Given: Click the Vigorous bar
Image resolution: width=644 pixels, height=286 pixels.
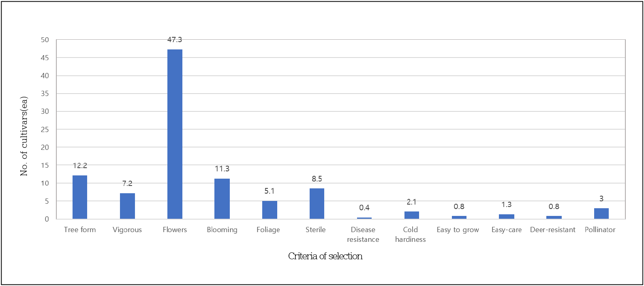Looking at the screenshot, I should pos(127,206).
